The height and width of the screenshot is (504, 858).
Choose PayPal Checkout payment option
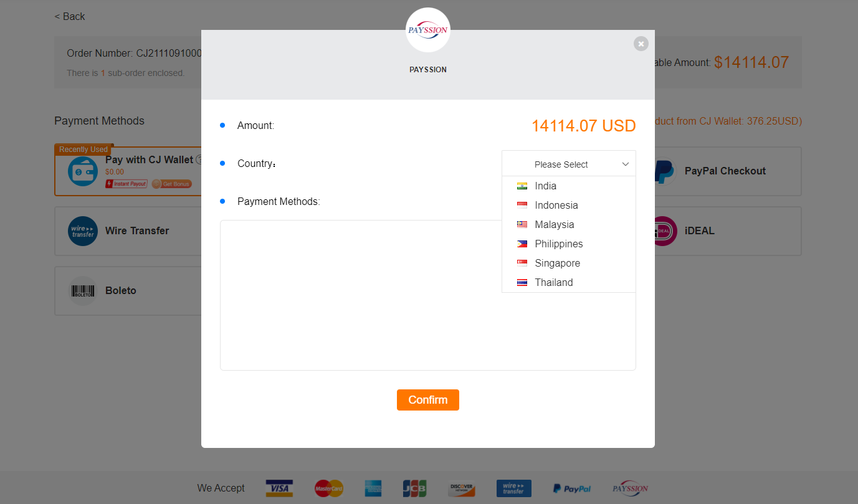coord(725,171)
